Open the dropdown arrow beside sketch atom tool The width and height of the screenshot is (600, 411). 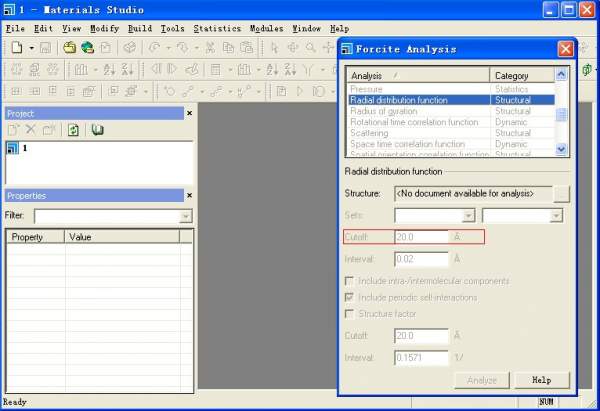click(202, 91)
